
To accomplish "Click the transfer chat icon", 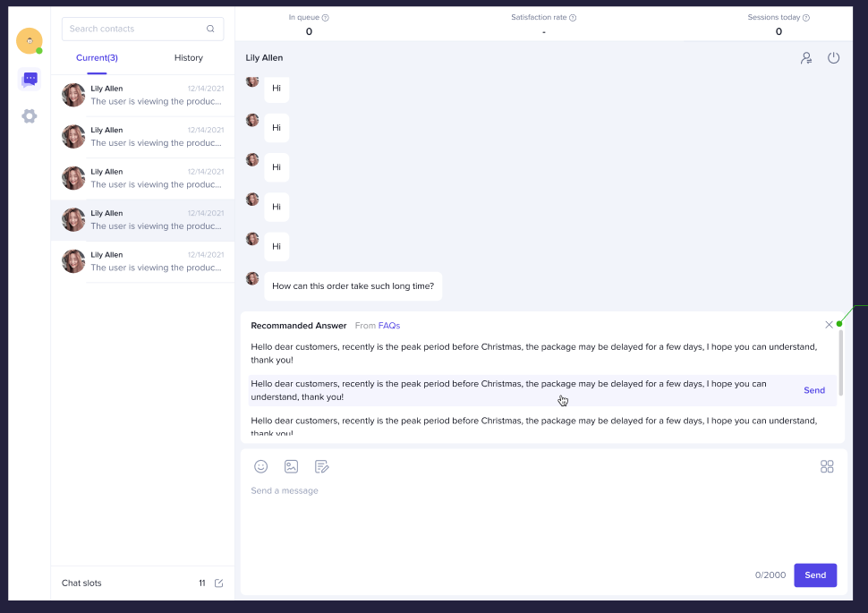I will [806, 58].
